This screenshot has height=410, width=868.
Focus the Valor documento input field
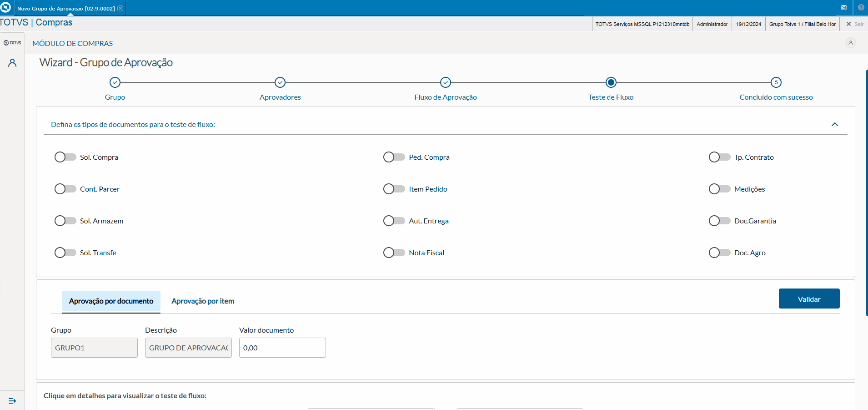coord(282,348)
